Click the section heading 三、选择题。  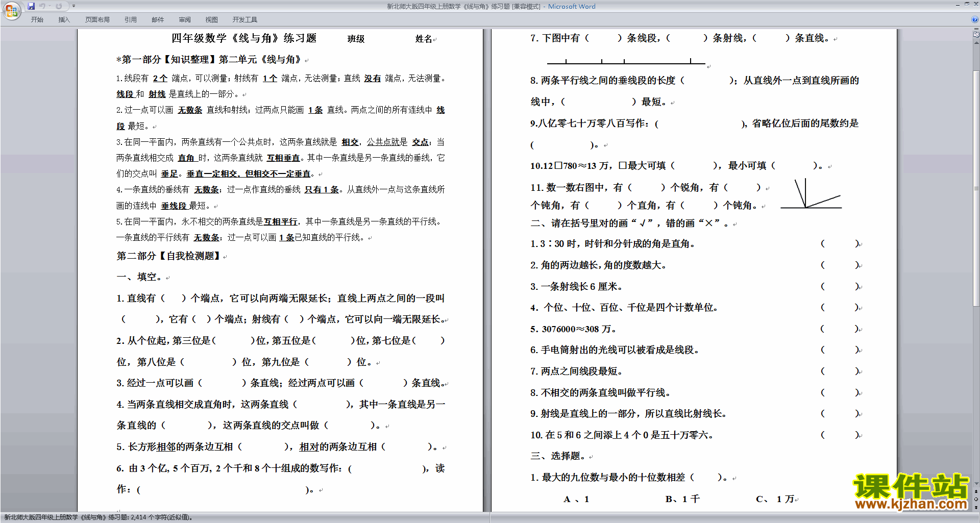pyautogui.click(x=559, y=456)
